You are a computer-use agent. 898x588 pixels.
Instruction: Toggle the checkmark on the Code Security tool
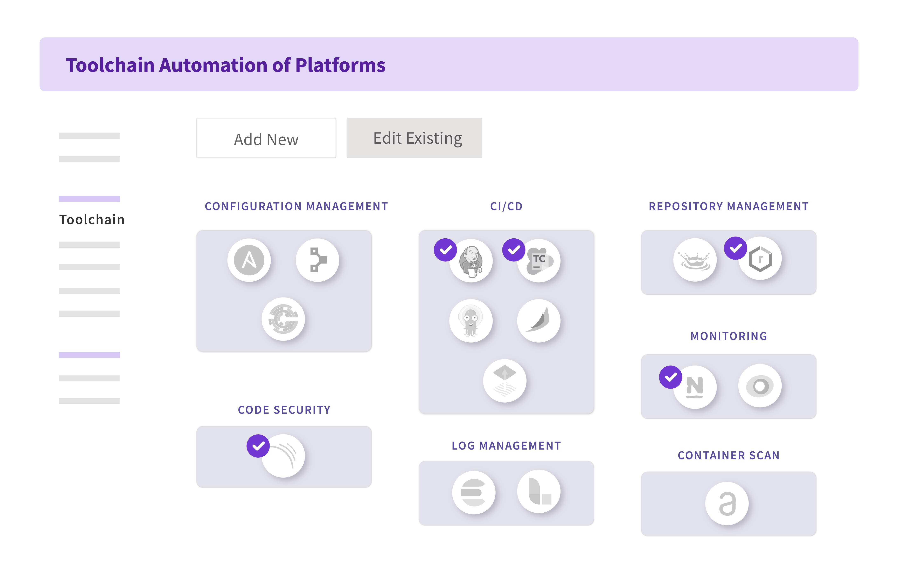pos(258,446)
